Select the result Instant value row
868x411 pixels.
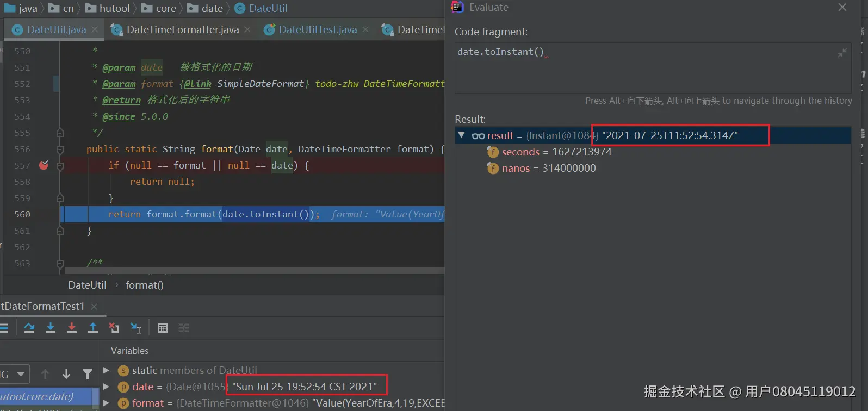click(653, 135)
